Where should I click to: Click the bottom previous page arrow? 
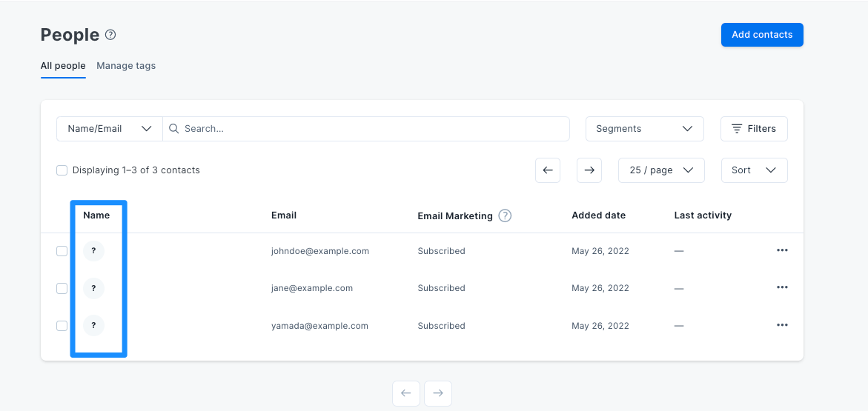(x=405, y=393)
